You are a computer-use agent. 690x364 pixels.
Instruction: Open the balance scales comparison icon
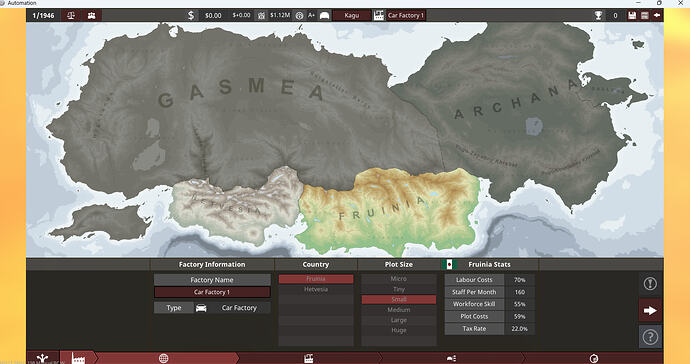tap(71, 15)
